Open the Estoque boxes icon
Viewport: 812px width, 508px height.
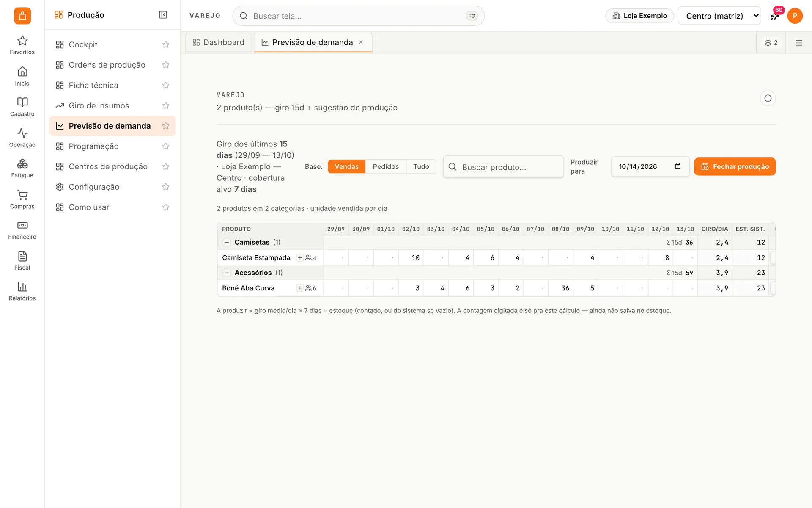pyautogui.click(x=22, y=168)
